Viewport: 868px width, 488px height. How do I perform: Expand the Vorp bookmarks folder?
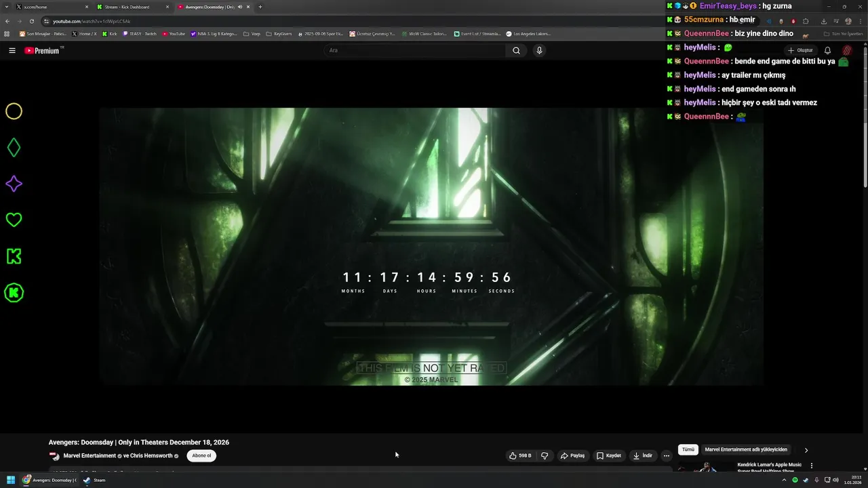(x=252, y=33)
